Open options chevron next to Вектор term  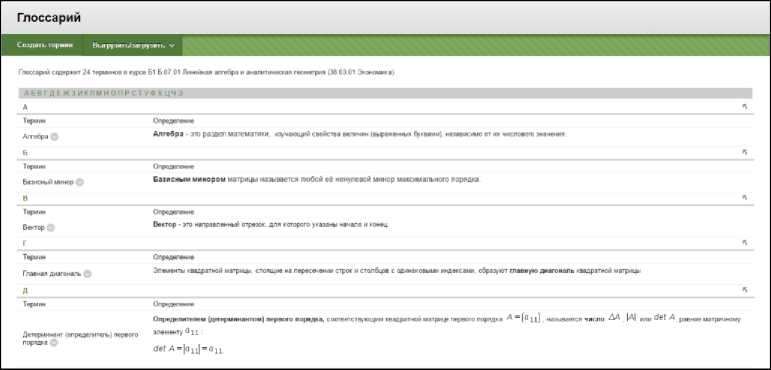point(51,228)
